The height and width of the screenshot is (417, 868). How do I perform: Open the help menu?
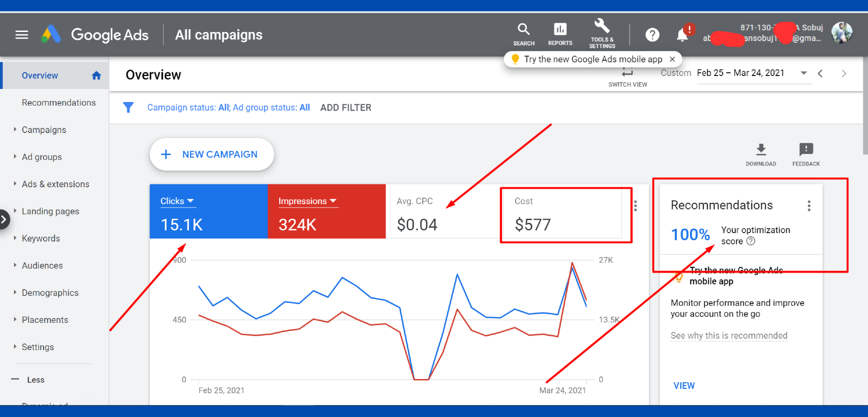[652, 34]
